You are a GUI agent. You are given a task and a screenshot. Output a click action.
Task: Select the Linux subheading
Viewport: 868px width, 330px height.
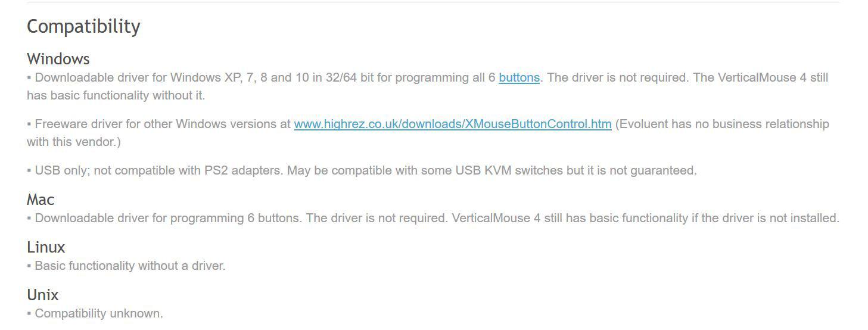pyautogui.click(x=46, y=247)
